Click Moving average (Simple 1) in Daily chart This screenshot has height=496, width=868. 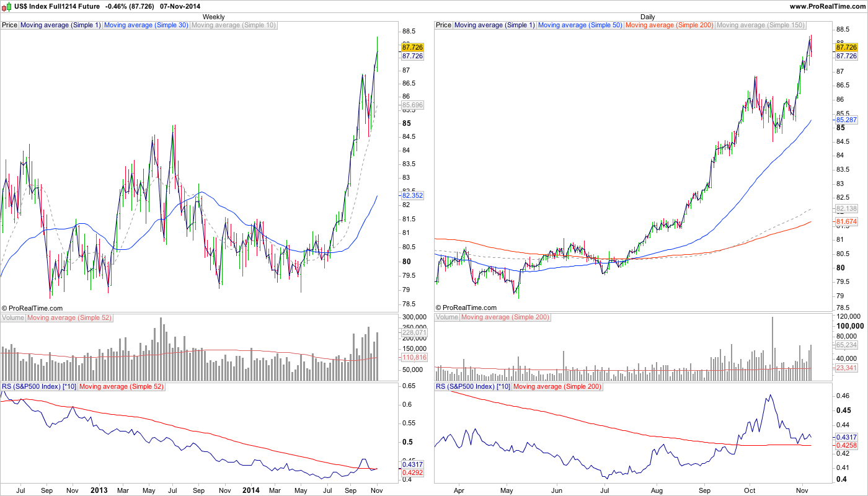(x=495, y=25)
